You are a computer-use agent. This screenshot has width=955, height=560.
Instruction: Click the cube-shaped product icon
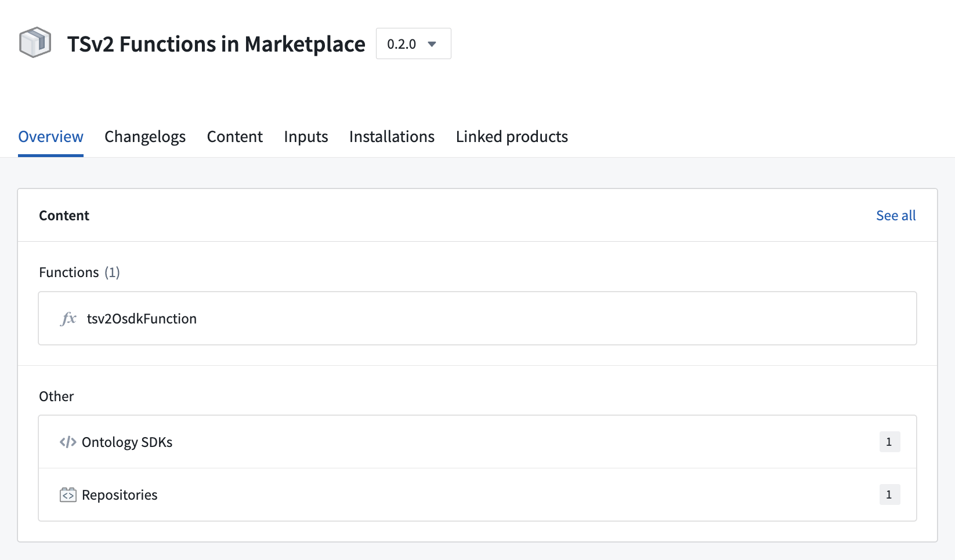(34, 43)
